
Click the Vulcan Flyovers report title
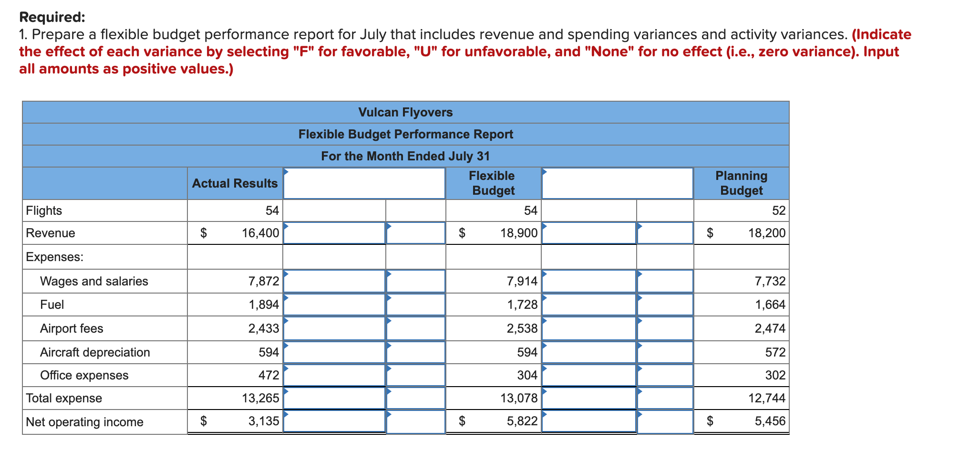click(x=405, y=112)
